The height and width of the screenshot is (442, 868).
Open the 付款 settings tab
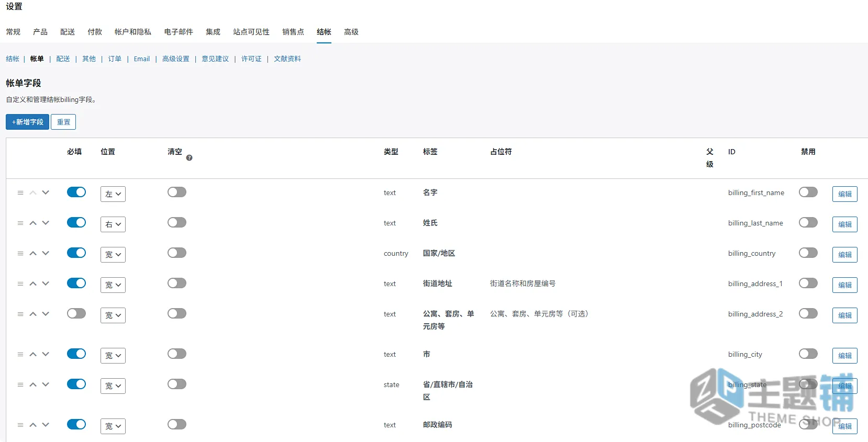point(95,32)
